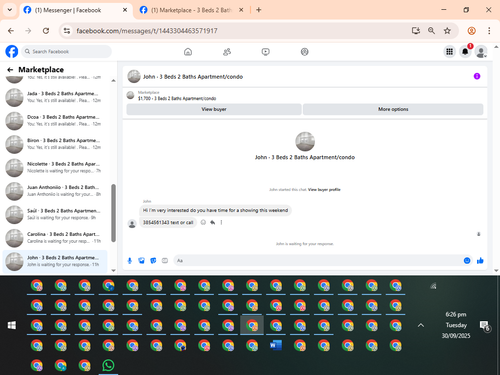500x375 pixels.
Task: Open Microsoft Word from the taskbar
Action: coord(276,346)
